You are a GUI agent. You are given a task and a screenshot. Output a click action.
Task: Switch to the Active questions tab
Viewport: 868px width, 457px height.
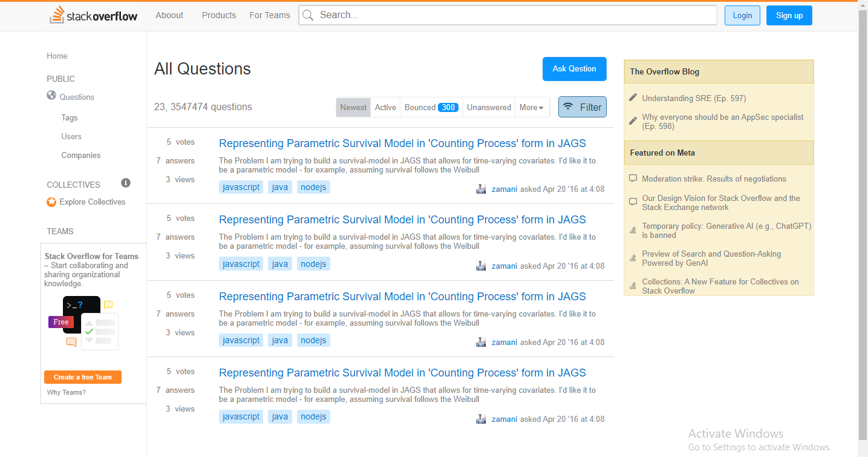pos(385,107)
